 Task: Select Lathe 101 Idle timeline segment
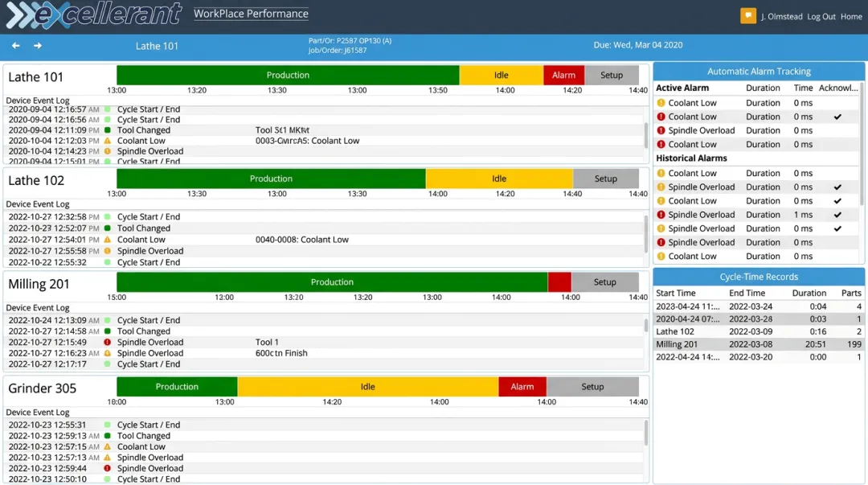(501, 75)
